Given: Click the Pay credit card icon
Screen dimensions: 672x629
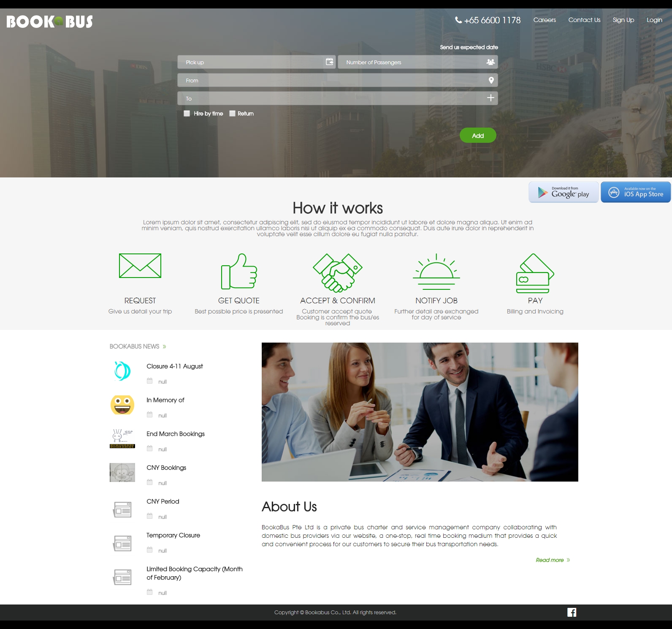Looking at the screenshot, I should [x=535, y=273].
